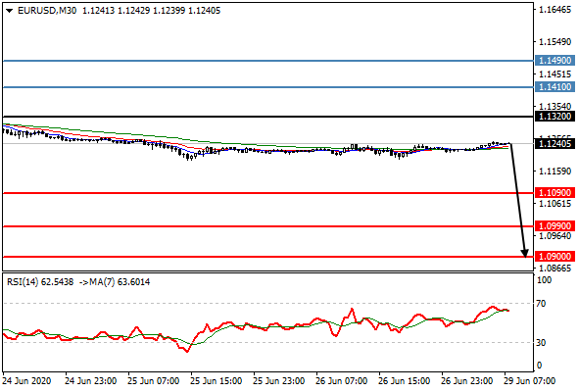Select the red 1.10900 support label
This screenshot has width=578, height=392.
554,192
